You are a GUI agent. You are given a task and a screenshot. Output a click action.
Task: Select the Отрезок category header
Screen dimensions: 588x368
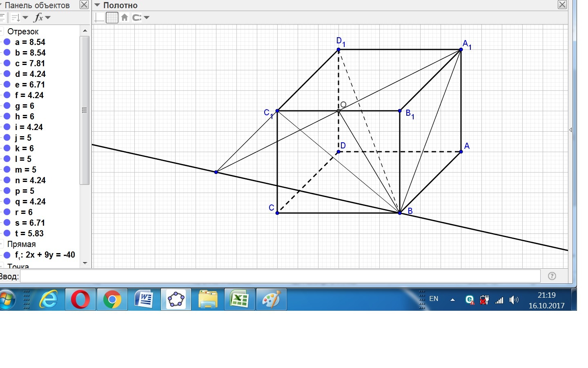(23, 31)
